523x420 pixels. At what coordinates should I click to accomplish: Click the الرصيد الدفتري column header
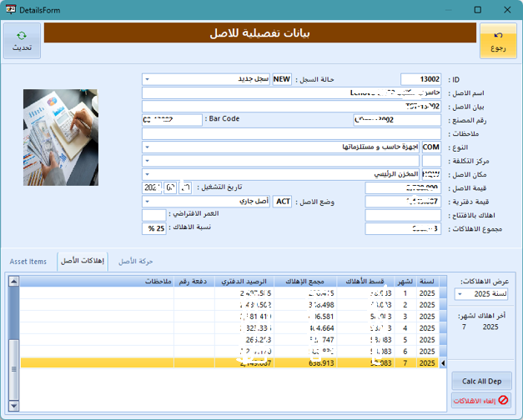(244, 282)
